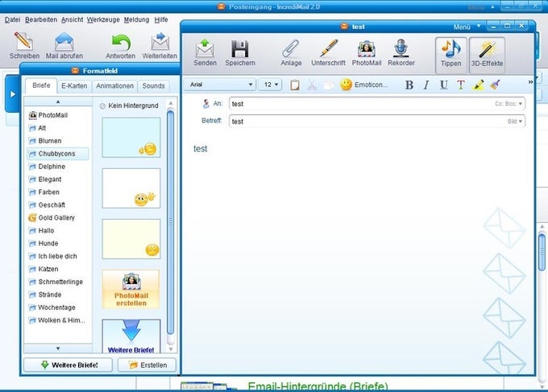Select the Gold Gallery category
548x392 pixels.
52,218
